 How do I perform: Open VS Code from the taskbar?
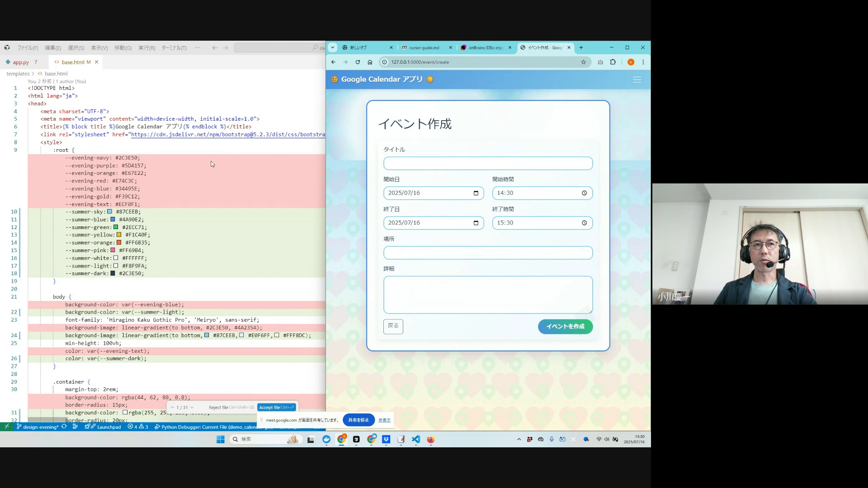(416, 439)
